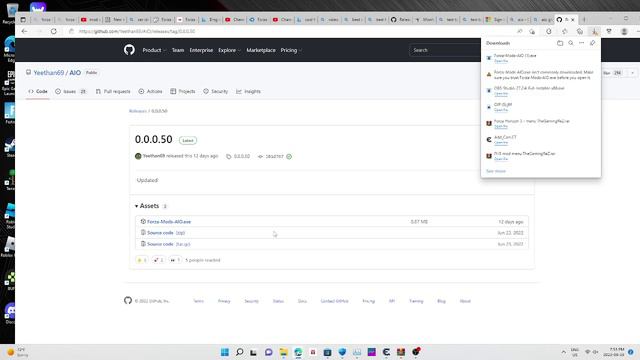Open Yeethan69 user link in repo title
This screenshot has height=360, width=640.
click(49, 73)
